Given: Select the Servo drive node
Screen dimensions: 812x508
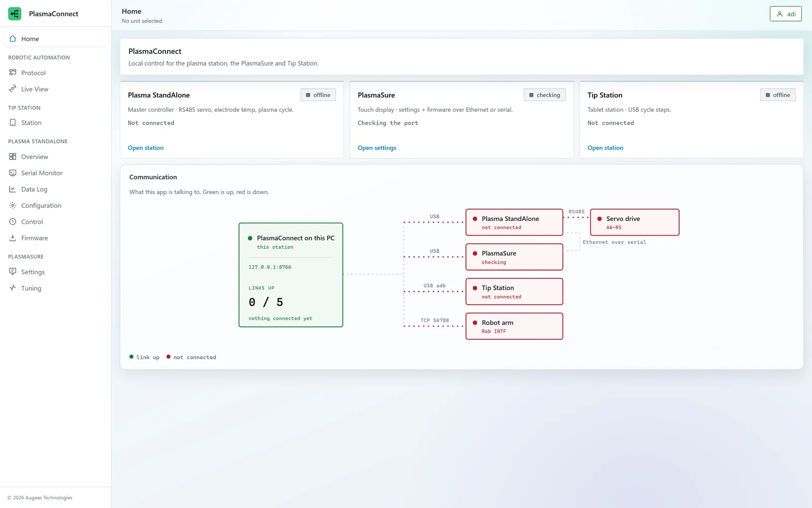Looking at the screenshot, I should [635, 222].
